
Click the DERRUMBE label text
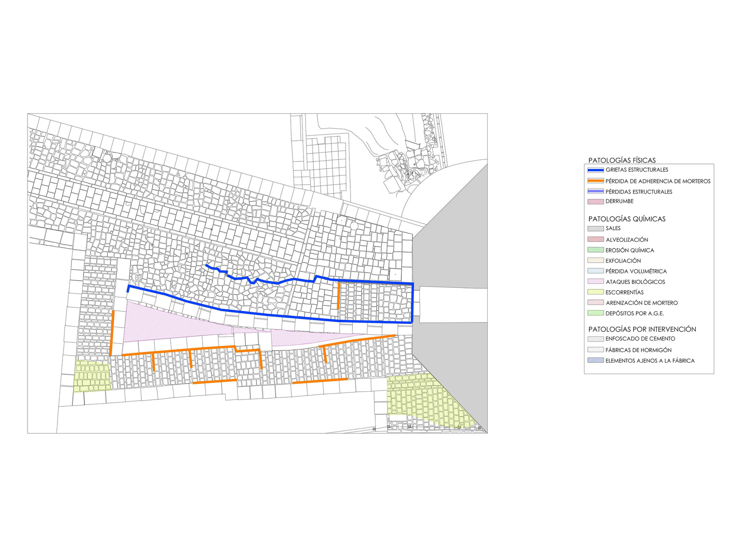pyautogui.click(x=619, y=201)
